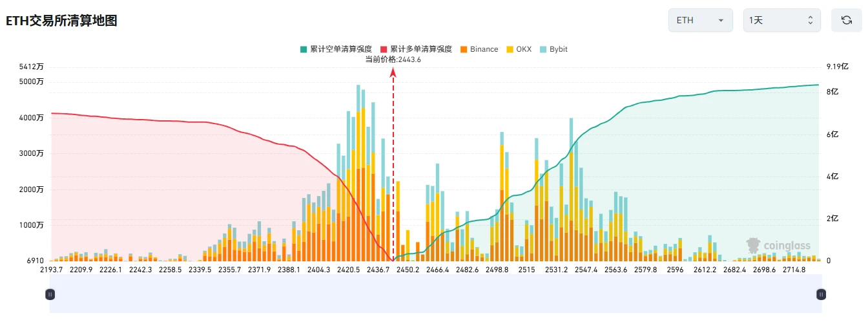
Task: Click the 5412万 left axis label
Action: (x=32, y=67)
